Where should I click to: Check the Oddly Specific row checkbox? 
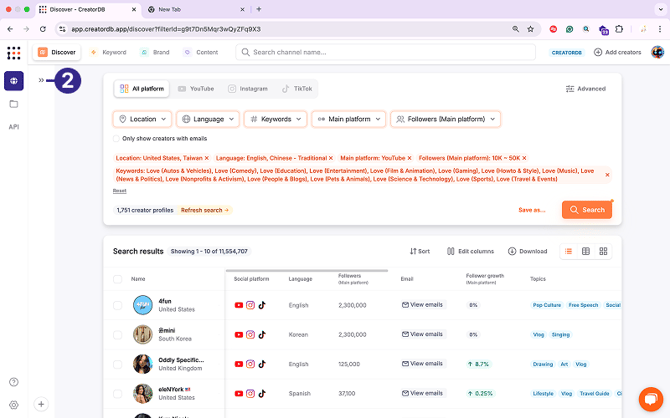click(118, 364)
